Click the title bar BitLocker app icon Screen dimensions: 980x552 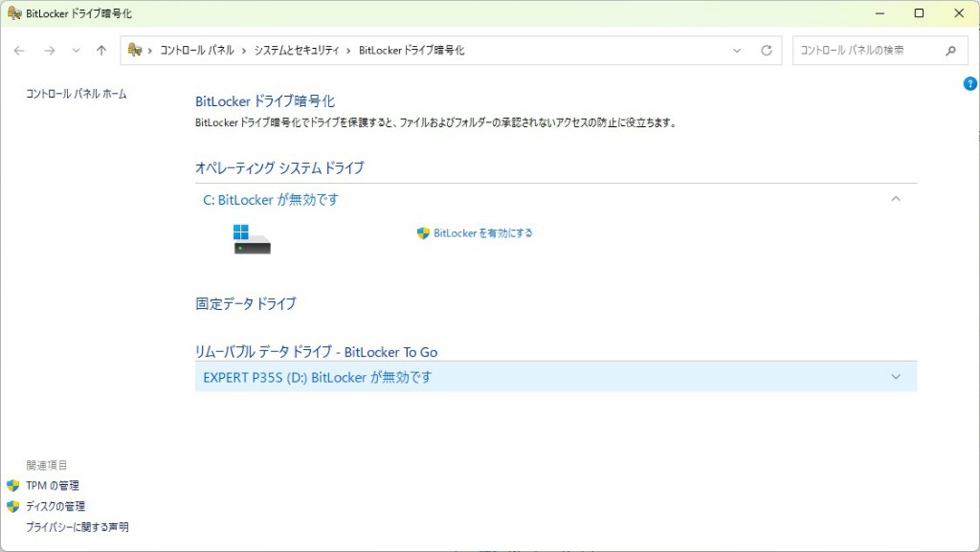(x=14, y=13)
